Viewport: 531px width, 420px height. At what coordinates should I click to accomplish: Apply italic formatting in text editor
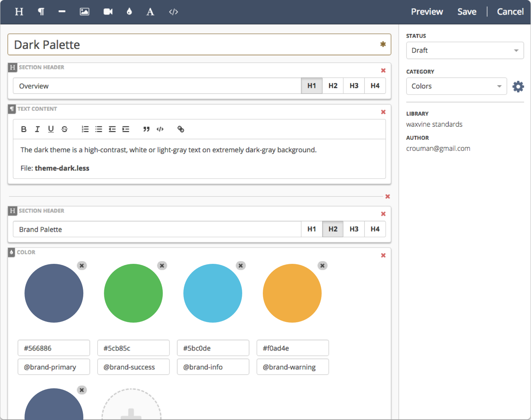pos(37,129)
